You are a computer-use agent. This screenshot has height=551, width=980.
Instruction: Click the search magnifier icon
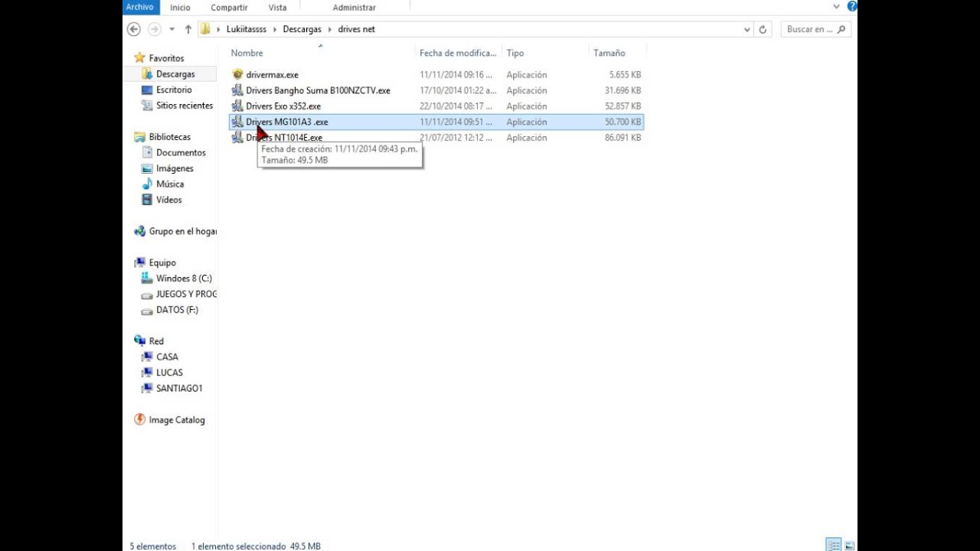coord(842,29)
